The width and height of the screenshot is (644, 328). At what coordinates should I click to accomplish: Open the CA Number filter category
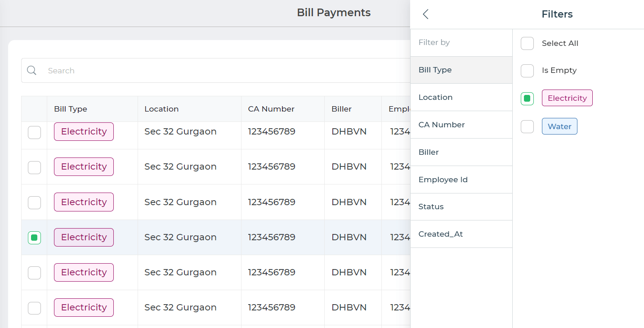pos(461,125)
